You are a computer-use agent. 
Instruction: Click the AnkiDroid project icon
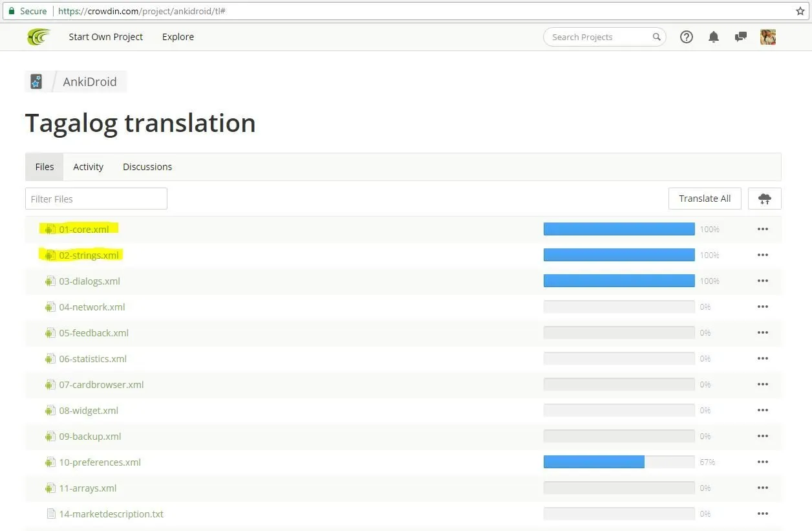[36, 81]
